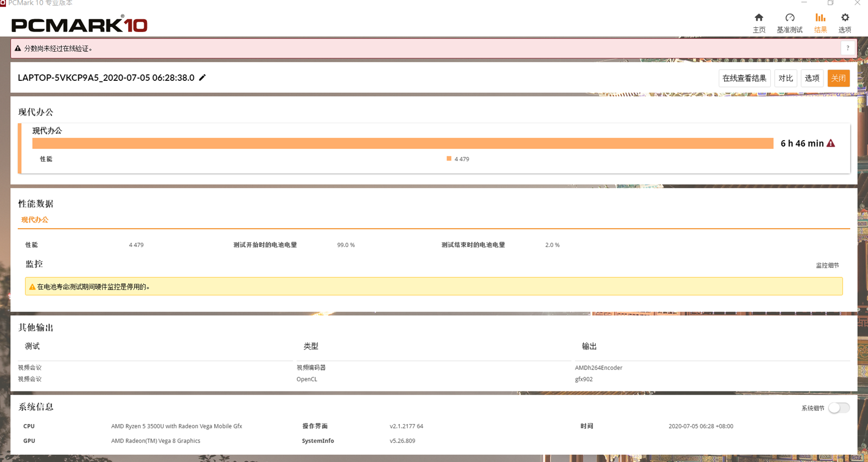868x462 pixels.
Task: Click the orange 4 479 legend square
Action: (449, 159)
